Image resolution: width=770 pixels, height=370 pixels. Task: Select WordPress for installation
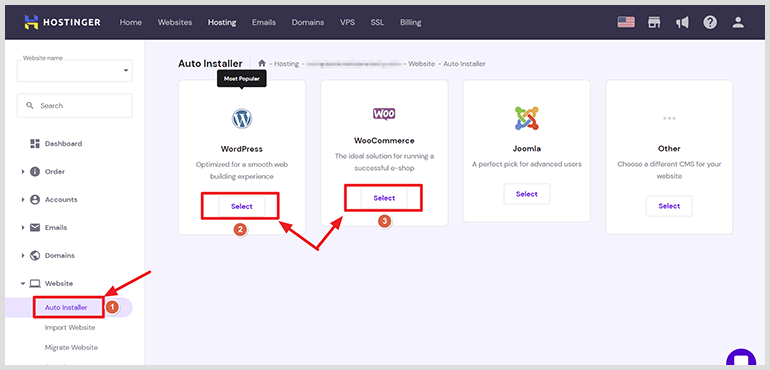242,206
